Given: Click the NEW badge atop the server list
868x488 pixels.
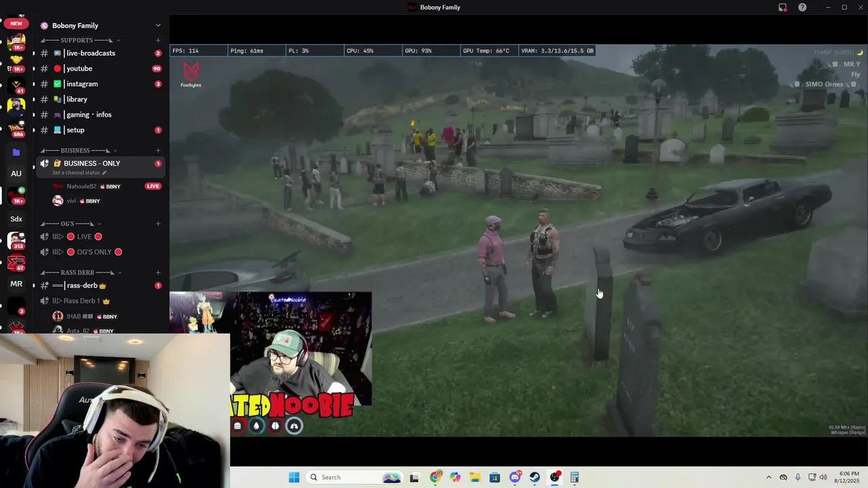Looking at the screenshot, I should [16, 24].
